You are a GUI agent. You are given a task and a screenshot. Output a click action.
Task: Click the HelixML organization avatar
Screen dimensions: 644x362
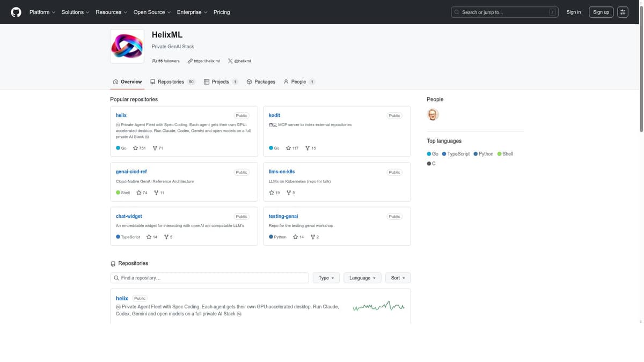pos(127,46)
